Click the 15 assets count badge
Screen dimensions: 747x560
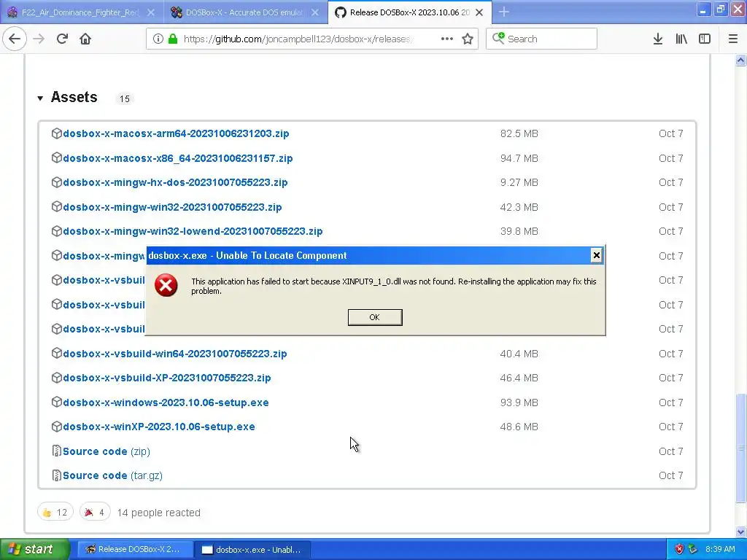pyautogui.click(x=124, y=98)
